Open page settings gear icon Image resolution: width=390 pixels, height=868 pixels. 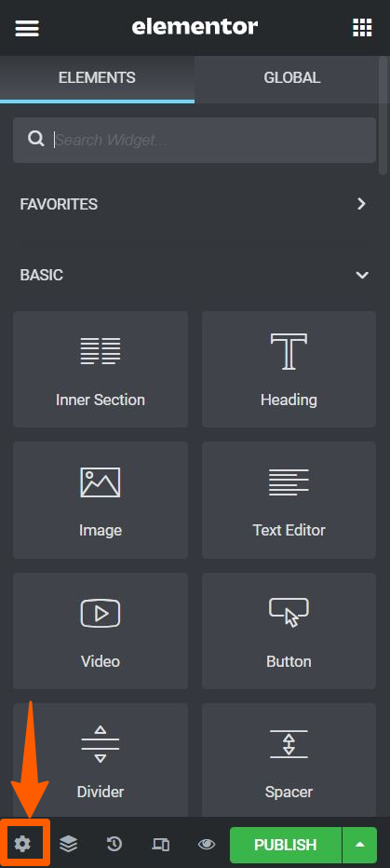[x=22, y=844]
